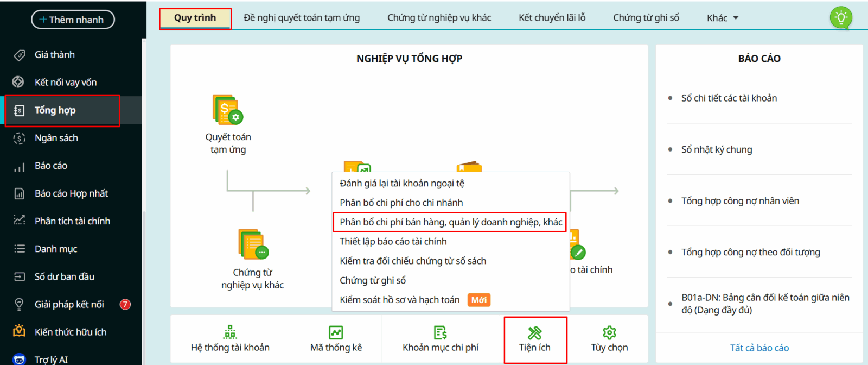Open Tổng hợp công nợ nhân viên report
Viewport: 868px width, 365px height.
click(x=740, y=201)
